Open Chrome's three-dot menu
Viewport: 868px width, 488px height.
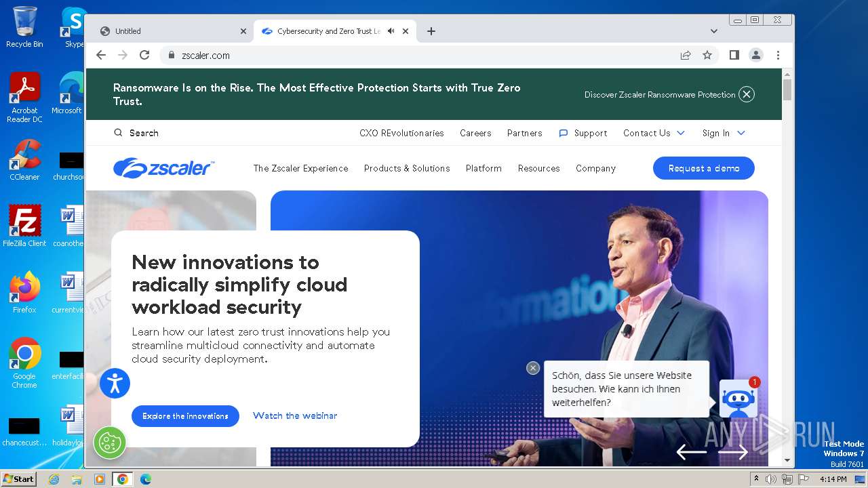point(778,55)
